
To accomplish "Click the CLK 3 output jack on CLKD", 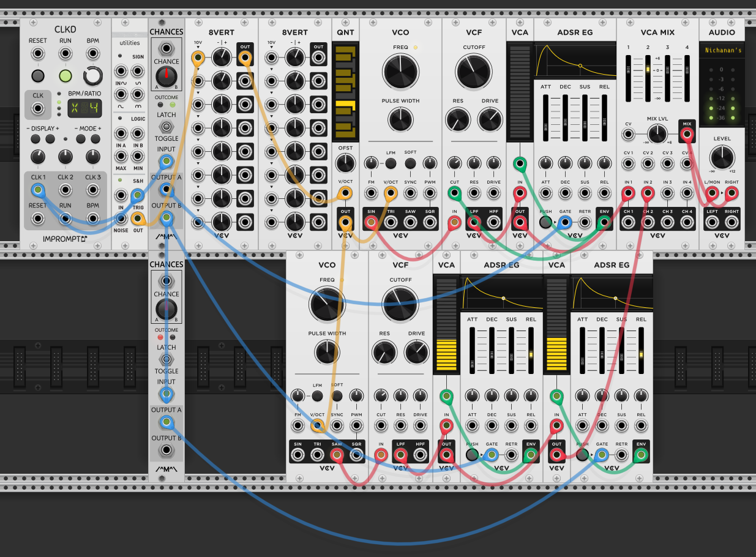I will click(93, 190).
